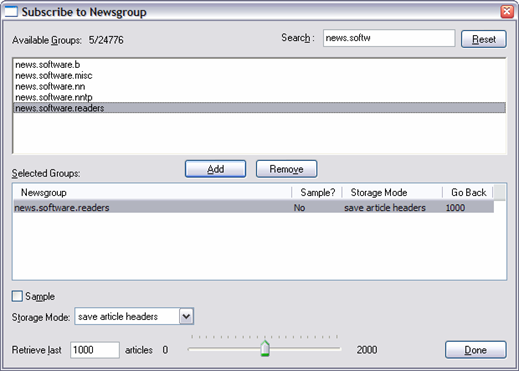Select highlighted news.software.readers in available groups
This screenshot has height=371, width=519.
[259, 108]
